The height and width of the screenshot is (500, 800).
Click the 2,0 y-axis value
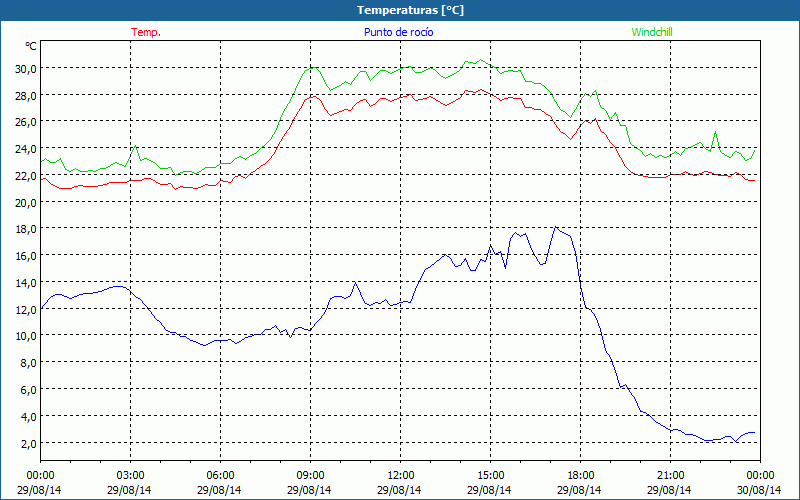(x=28, y=444)
